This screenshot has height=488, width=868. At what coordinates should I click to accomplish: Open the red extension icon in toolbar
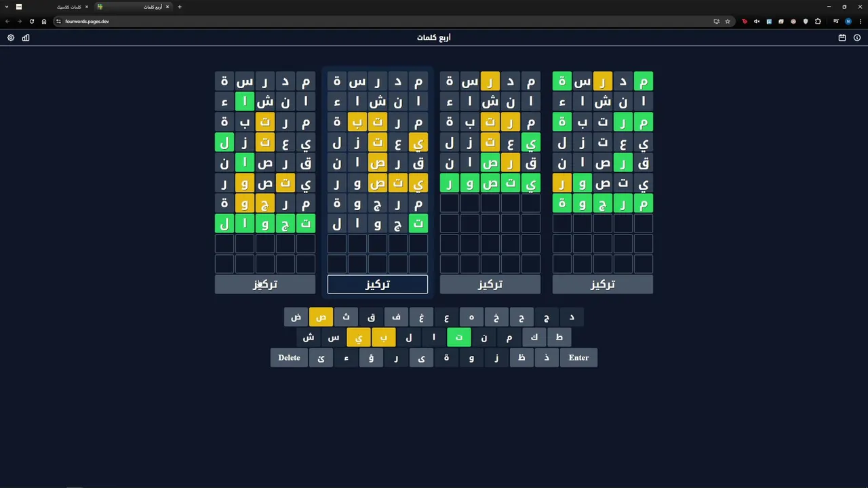[x=745, y=21]
